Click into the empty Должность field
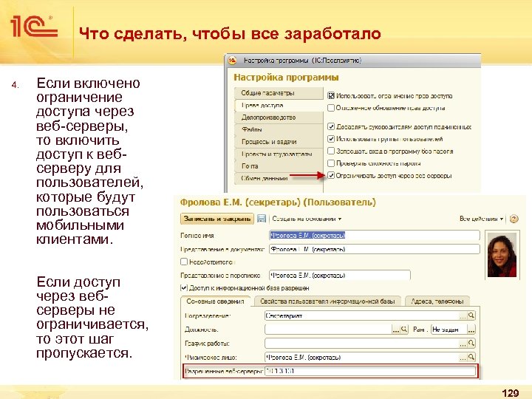The image size is (532, 399). [328, 329]
